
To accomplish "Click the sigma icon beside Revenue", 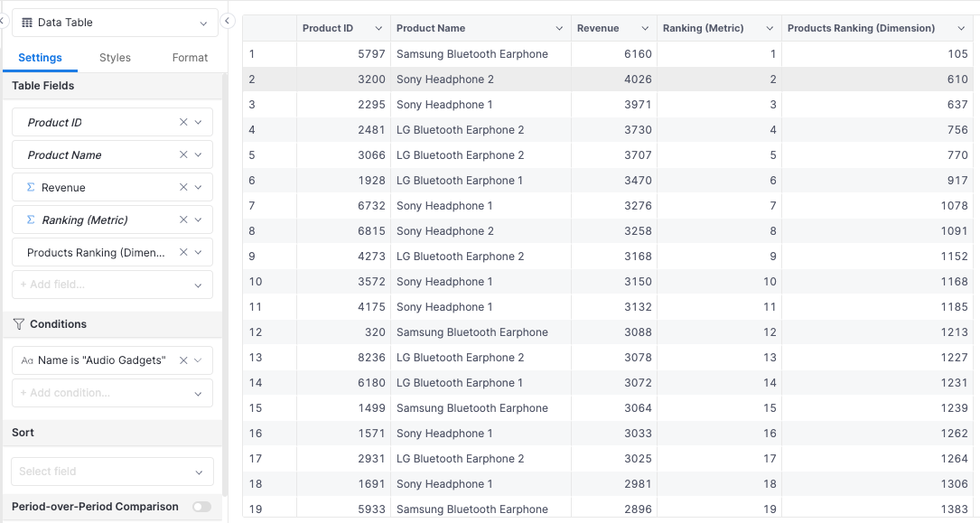I will click(31, 188).
